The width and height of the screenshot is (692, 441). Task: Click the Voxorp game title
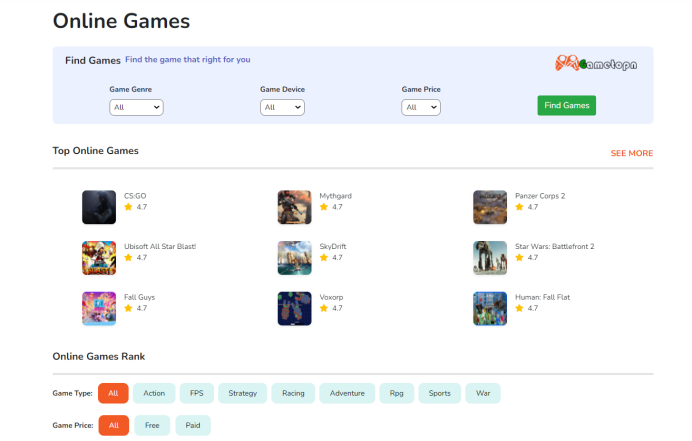click(x=331, y=298)
